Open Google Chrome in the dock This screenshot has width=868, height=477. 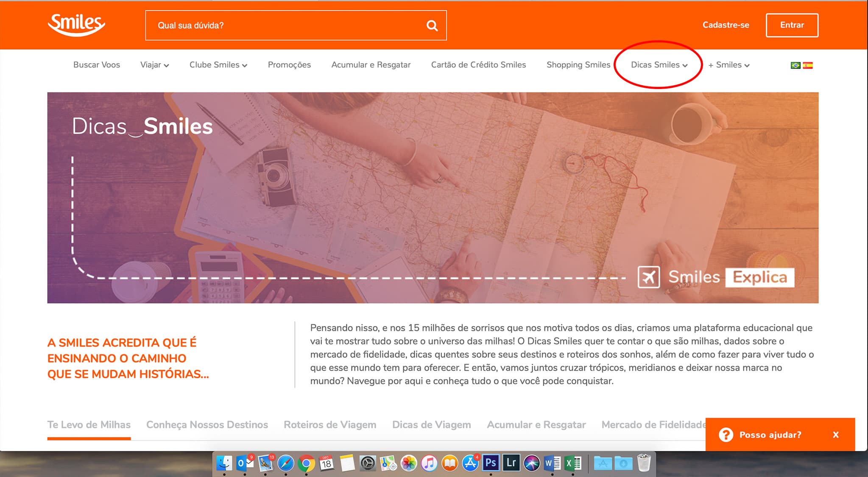coord(306,463)
